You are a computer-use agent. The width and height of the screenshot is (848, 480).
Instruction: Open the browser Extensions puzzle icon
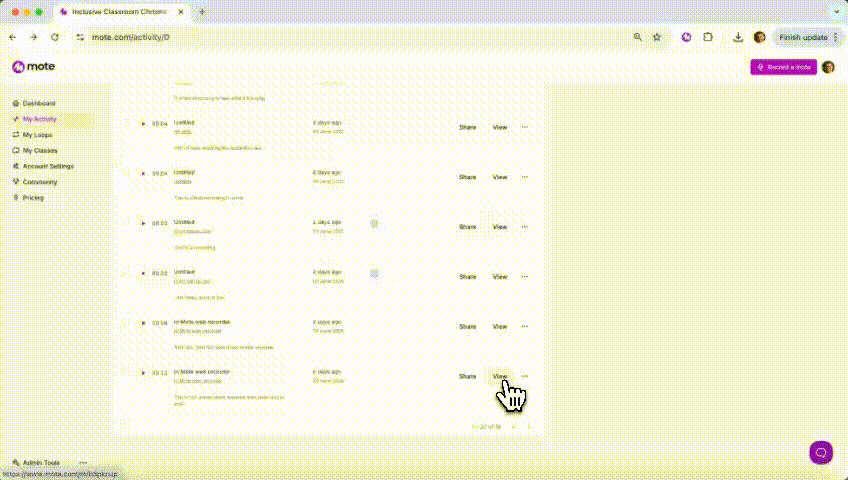(708, 37)
